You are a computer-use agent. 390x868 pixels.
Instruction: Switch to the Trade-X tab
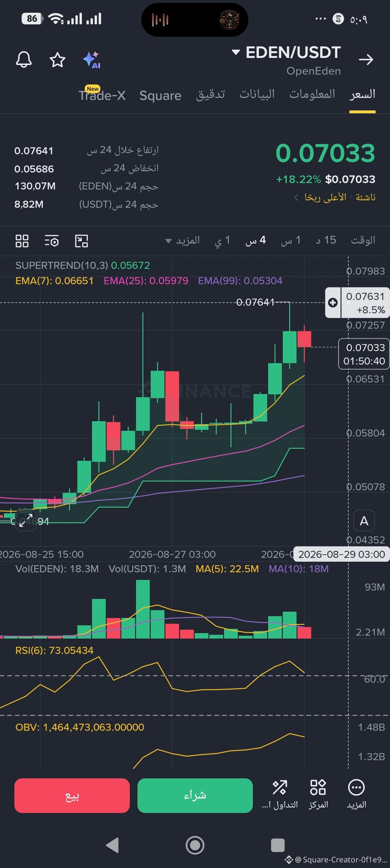(102, 95)
